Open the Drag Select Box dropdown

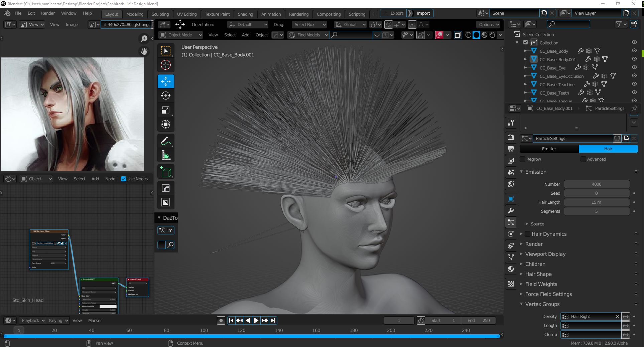[309, 24]
